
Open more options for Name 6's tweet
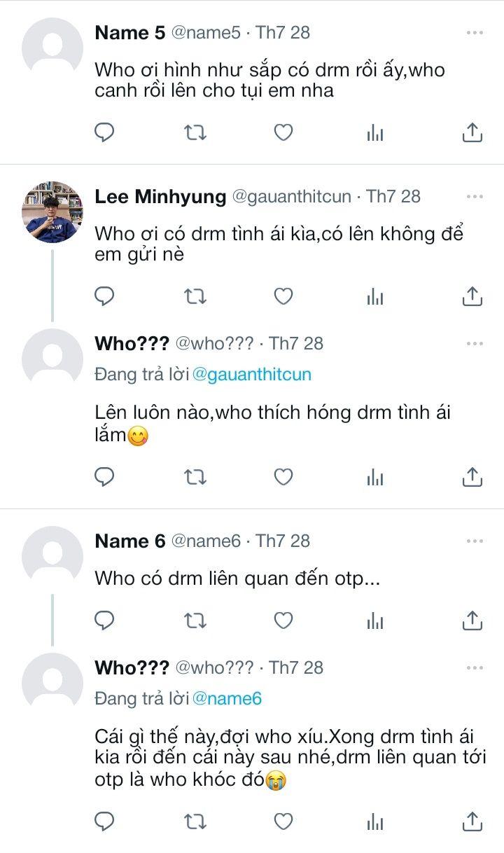(475, 541)
